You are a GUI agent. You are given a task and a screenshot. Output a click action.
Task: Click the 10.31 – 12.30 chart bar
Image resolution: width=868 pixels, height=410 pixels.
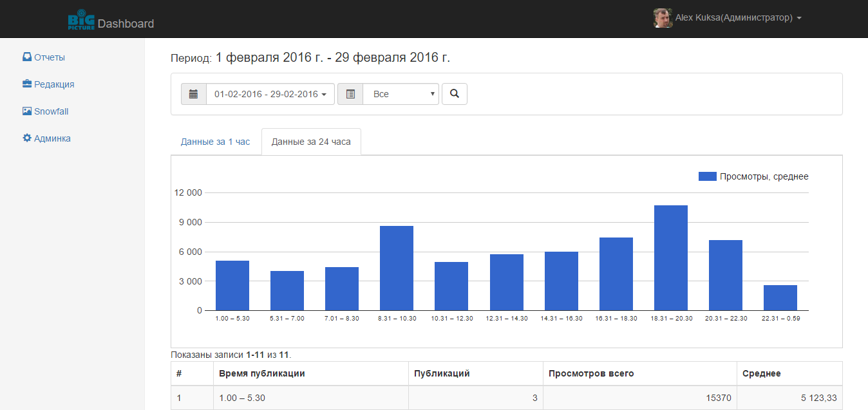point(451,286)
